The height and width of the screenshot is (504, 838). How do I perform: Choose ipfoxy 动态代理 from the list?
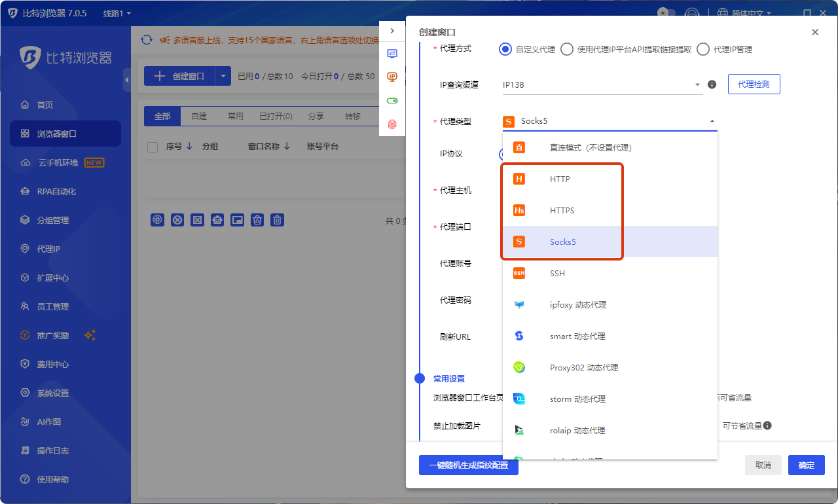(610, 304)
